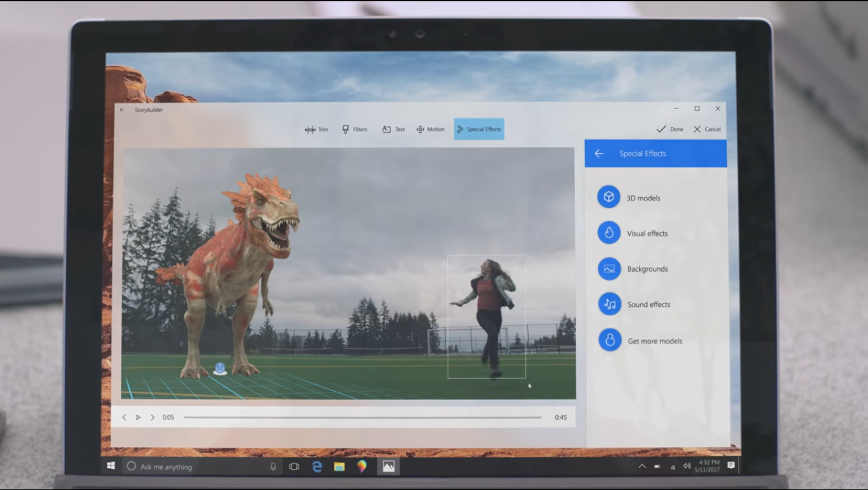Click the StoryBuilder window title
The height and width of the screenshot is (490, 868).
[x=149, y=110]
